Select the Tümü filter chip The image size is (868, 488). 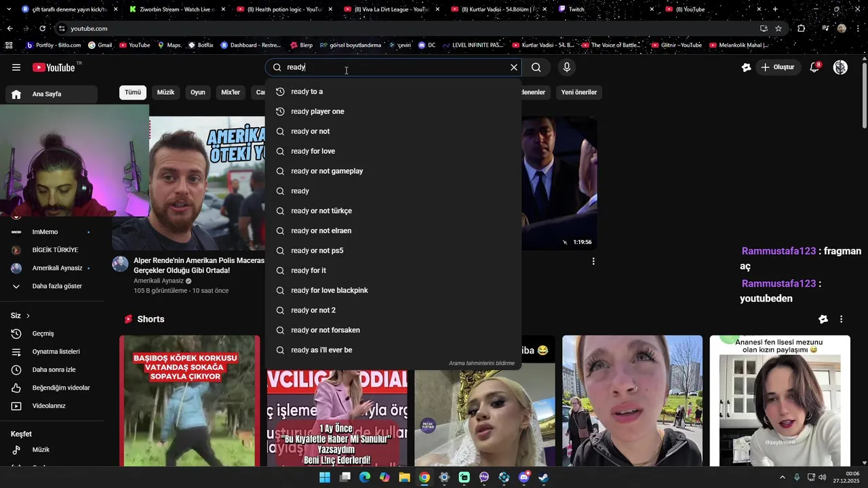point(133,92)
